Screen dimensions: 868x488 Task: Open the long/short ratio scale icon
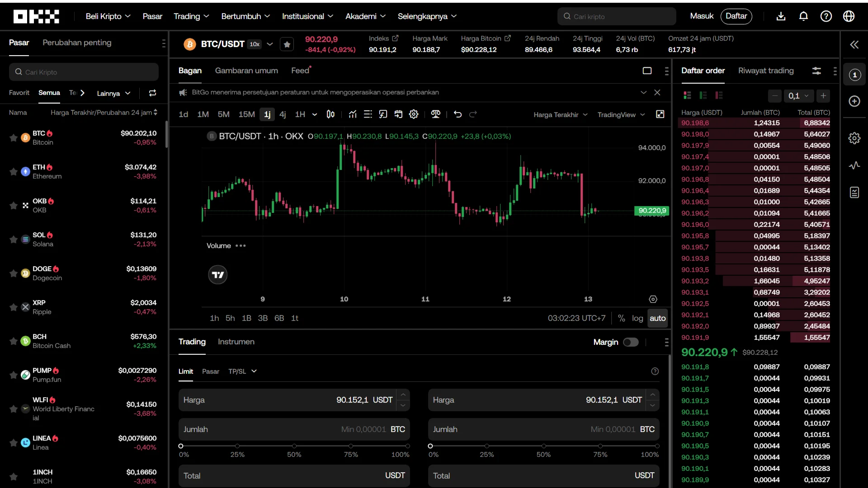pyautogui.click(x=435, y=114)
